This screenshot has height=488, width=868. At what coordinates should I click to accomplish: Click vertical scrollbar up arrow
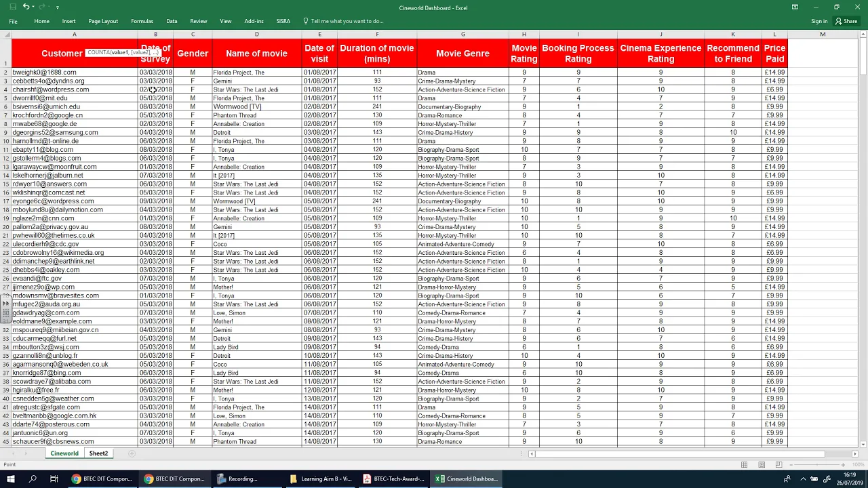(x=863, y=34)
